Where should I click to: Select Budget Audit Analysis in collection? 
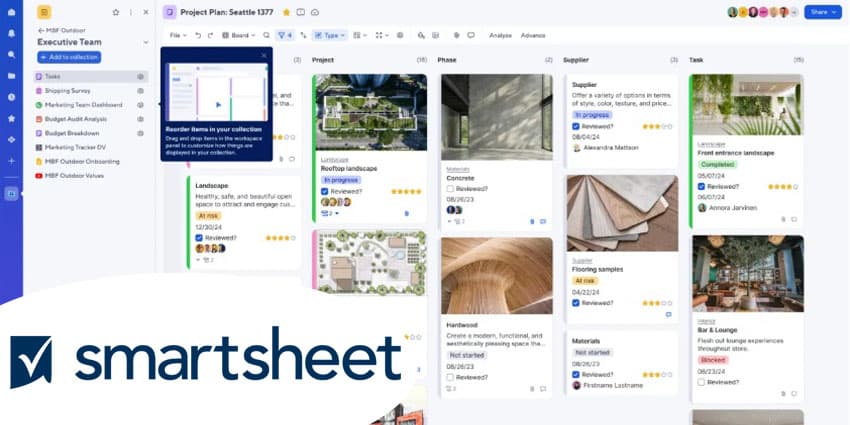click(x=76, y=119)
